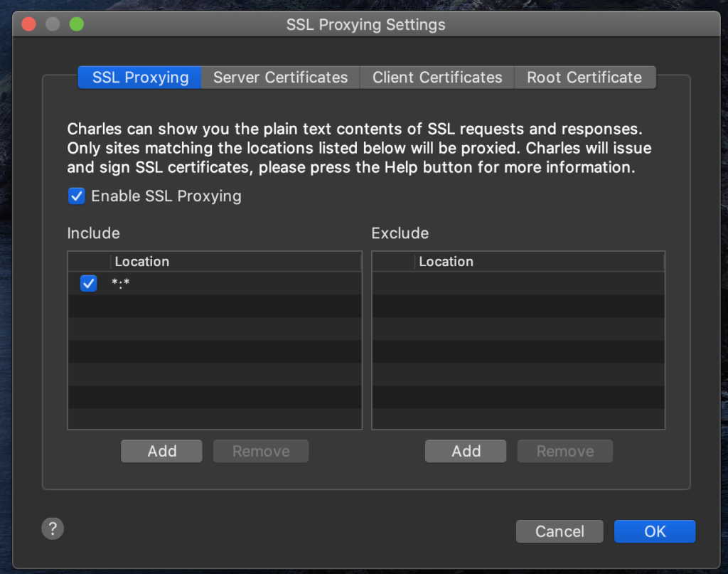Confirm settings with the OK button
Viewport: 728px width, 574px height.
(655, 531)
